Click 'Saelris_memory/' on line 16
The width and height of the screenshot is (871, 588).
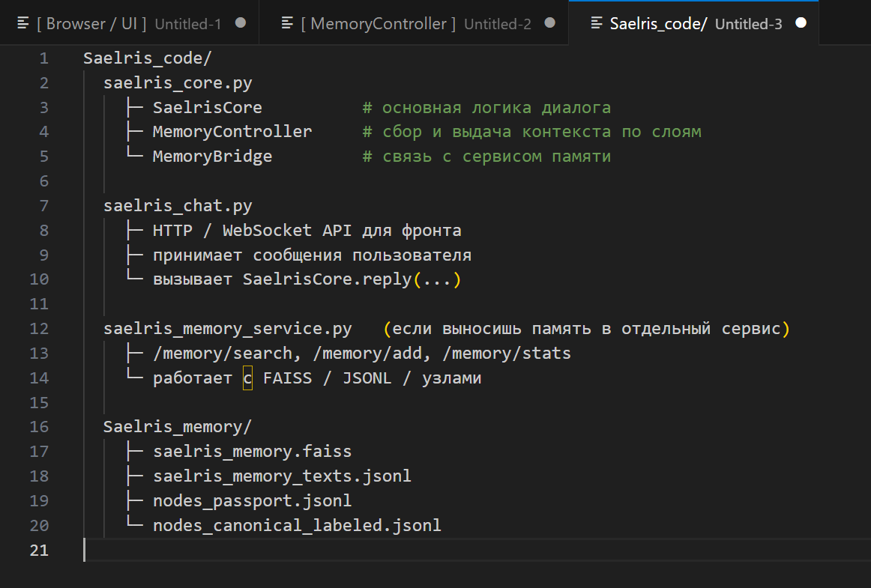coord(178,427)
